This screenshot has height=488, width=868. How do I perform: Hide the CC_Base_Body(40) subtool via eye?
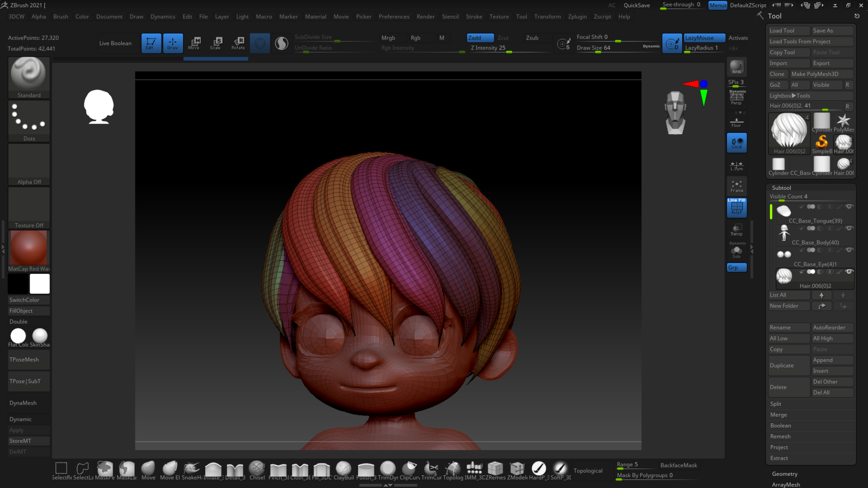click(x=849, y=228)
